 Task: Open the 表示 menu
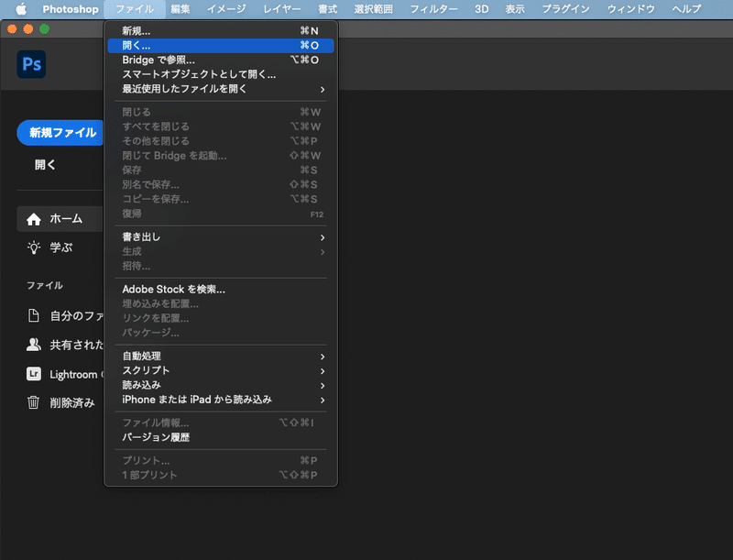point(515,9)
